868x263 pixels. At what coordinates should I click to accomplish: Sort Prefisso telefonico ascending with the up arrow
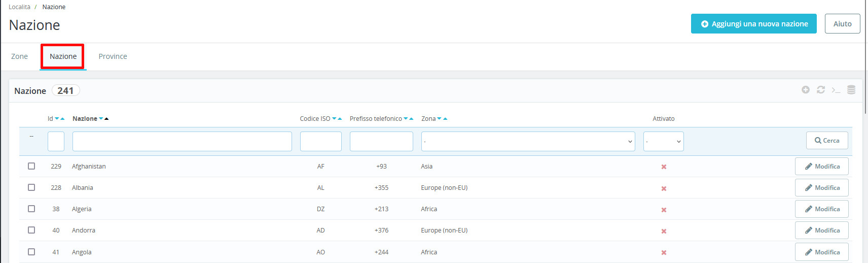(411, 119)
